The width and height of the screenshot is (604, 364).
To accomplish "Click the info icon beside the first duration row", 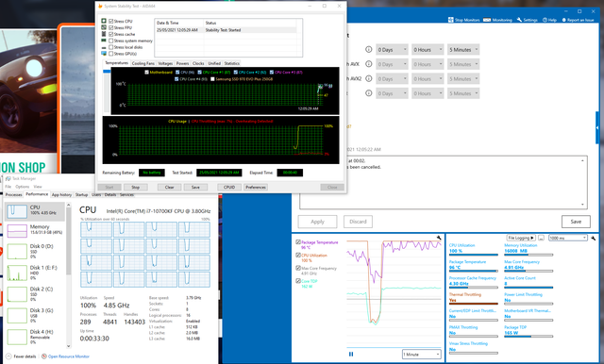I will pos(369,49).
